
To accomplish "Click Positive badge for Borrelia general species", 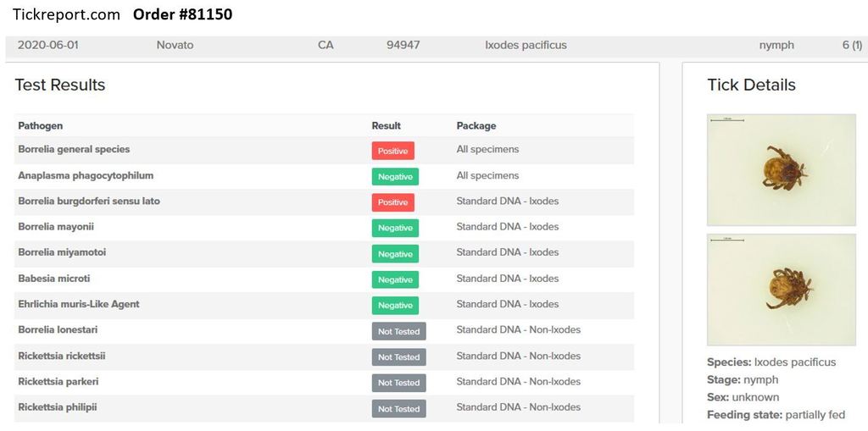I will click(x=392, y=151).
